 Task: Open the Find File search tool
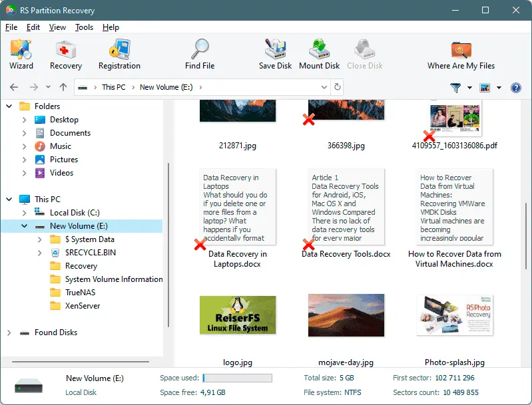tap(200, 55)
